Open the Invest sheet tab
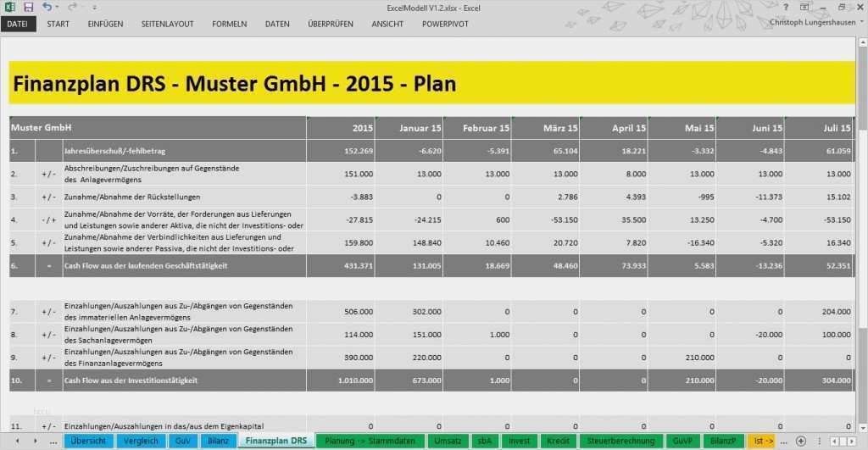The image size is (868, 450). pos(519,442)
